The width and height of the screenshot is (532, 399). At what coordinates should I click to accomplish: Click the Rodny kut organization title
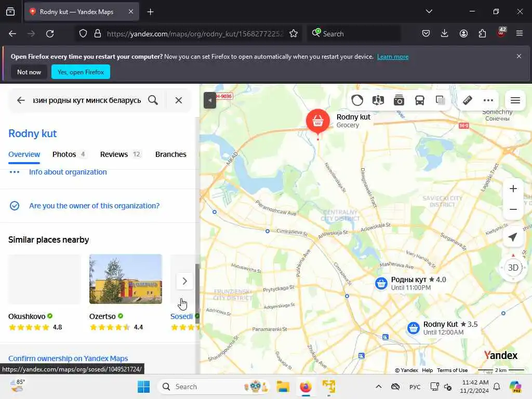point(33,134)
